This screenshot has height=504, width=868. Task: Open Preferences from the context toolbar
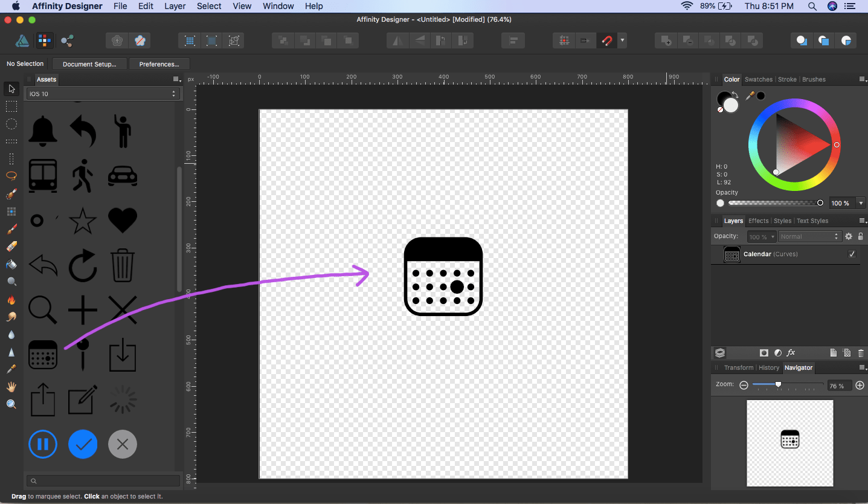tap(159, 64)
